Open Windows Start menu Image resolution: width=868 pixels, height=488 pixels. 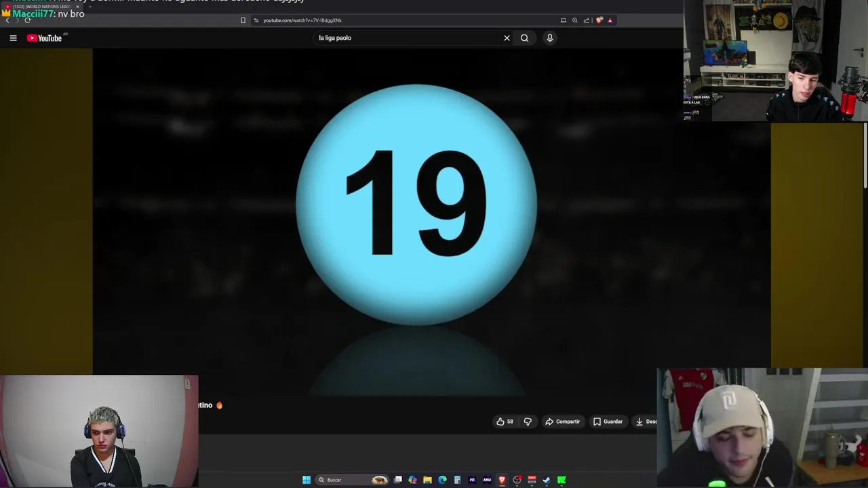(x=307, y=480)
